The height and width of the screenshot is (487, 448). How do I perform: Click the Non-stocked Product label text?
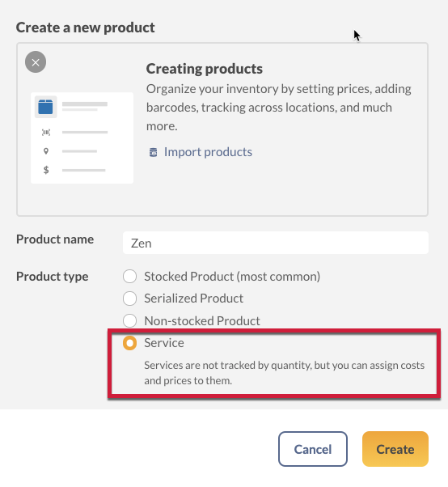[x=202, y=321]
